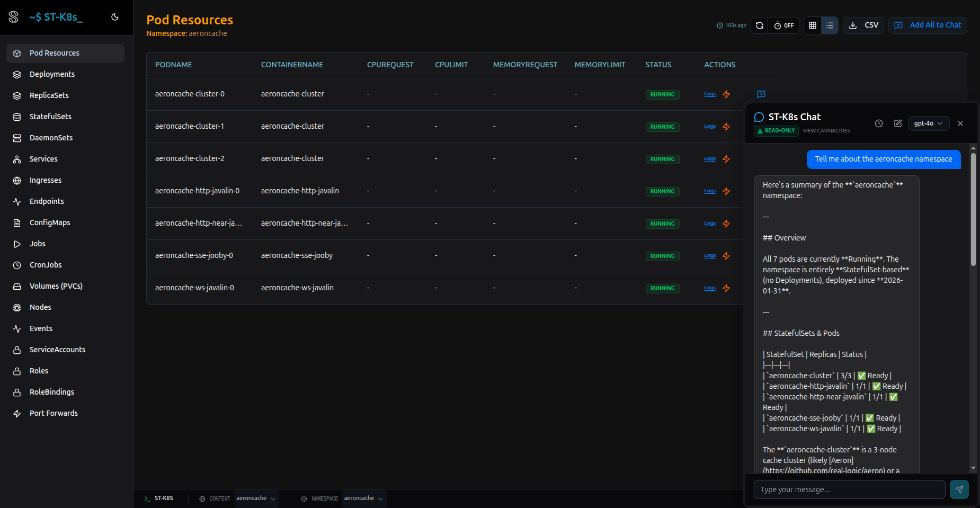Open Logs for aeroncache-sse-jooby-0
This screenshot has height=508, width=980.
[710, 256]
